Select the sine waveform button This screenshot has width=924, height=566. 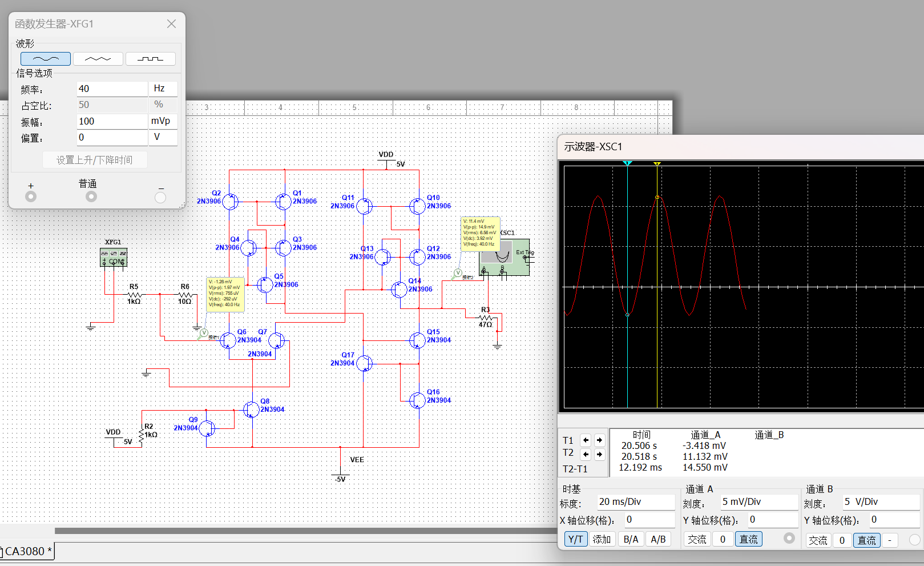(46, 59)
